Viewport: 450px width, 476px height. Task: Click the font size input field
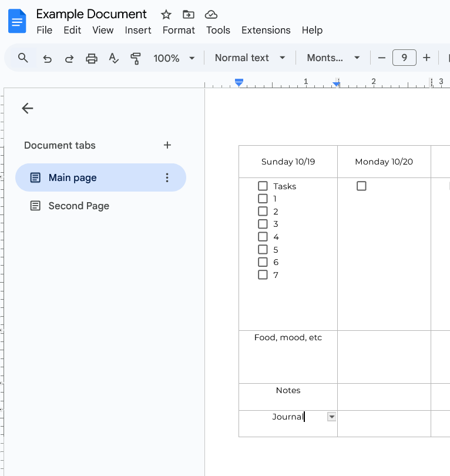pyautogui.click(x=404, y=58)
